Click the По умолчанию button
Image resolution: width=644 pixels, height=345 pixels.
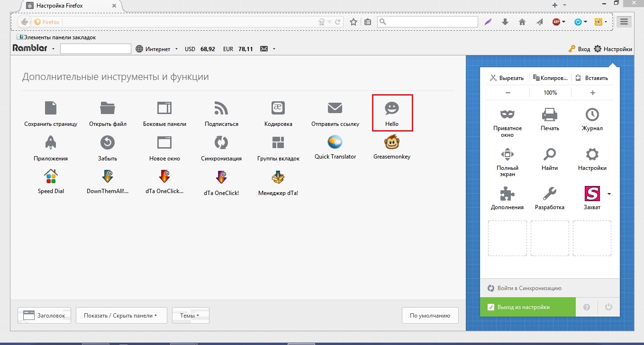click(430, 315)
